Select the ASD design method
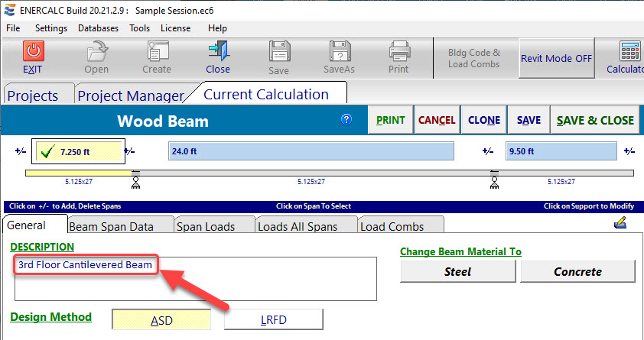The width and height of the screenshot is (644, 340). (161, 319)
